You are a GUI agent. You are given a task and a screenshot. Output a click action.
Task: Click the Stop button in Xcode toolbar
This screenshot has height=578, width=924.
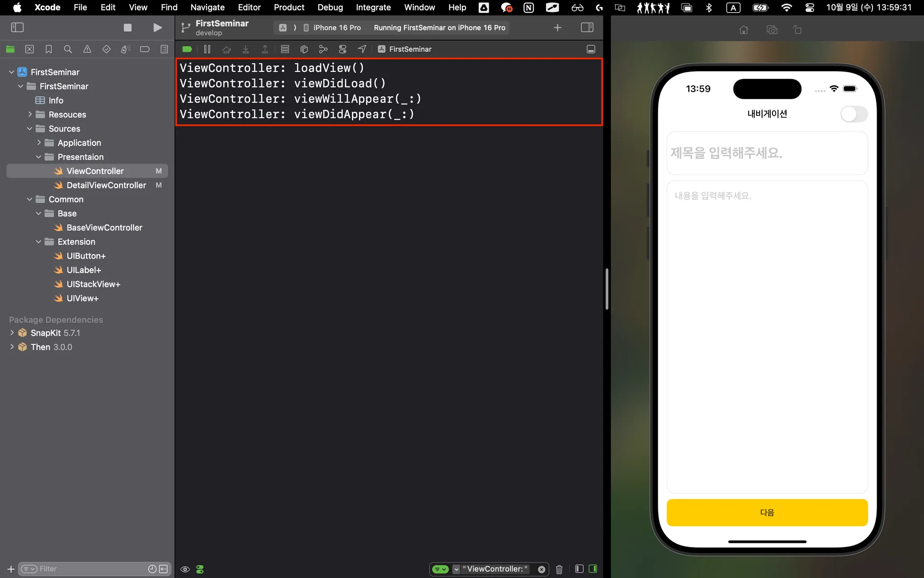128,28
